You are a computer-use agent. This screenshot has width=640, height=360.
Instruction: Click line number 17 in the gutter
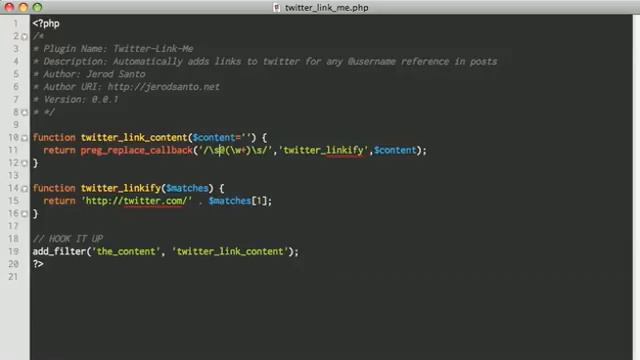(13, 226)
